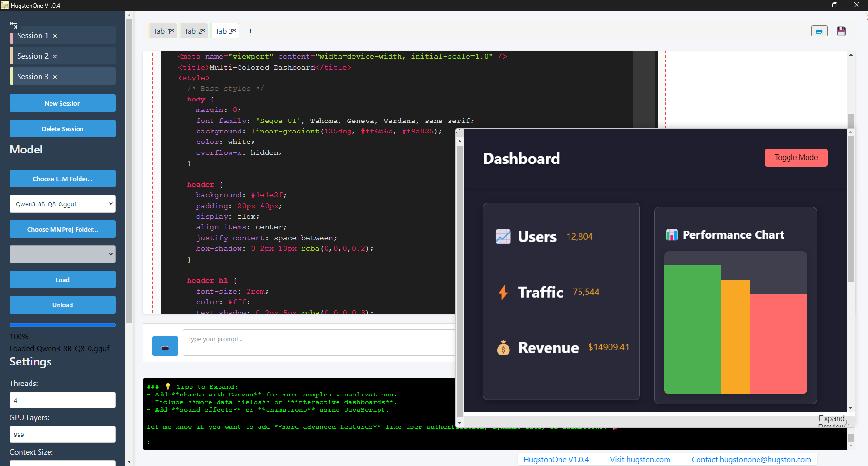Restore down the HugstonOne window
Screen dimensions: 868x466
click(x=834, y=5)
